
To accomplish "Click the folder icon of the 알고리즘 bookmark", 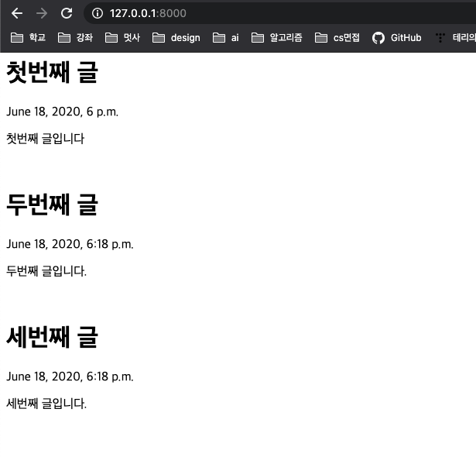I will pos(258,38).
